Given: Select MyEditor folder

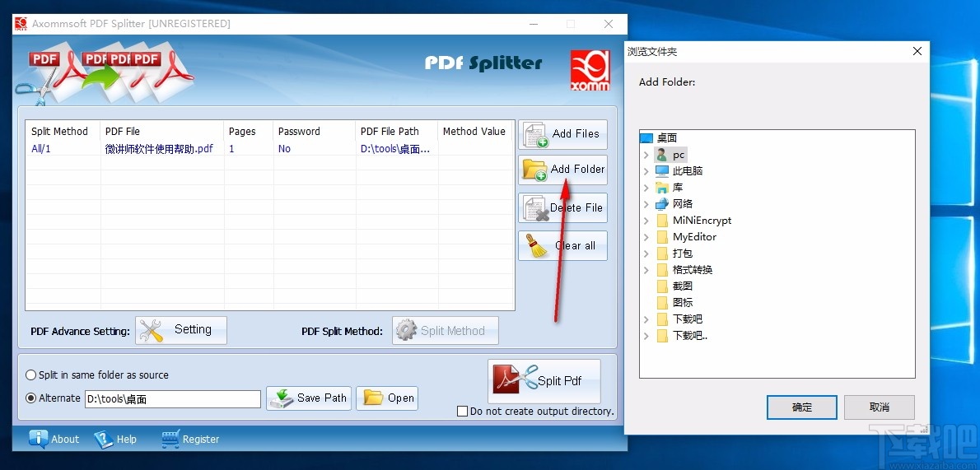Looking at the screenshot, I should [x=694, y=237].
